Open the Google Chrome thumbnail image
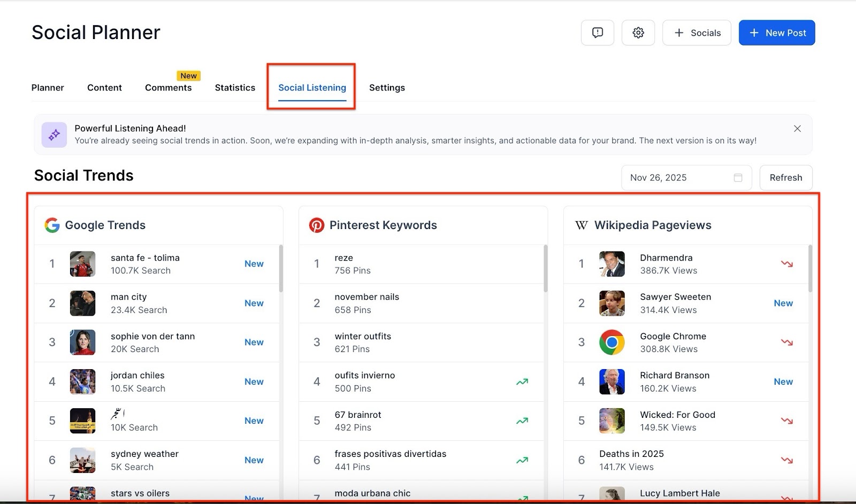The width and height of the screenshot is (856, 504). click(x=612, y=342)
